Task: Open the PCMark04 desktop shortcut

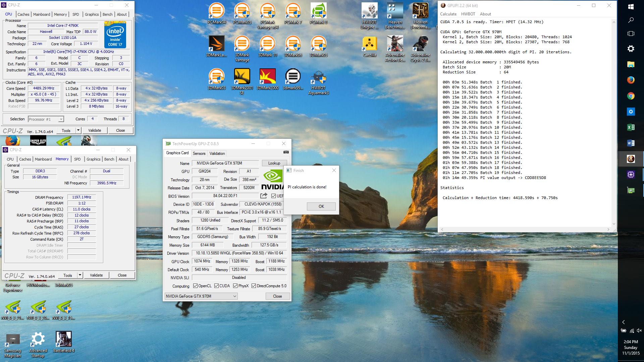Action: [216, 13]
